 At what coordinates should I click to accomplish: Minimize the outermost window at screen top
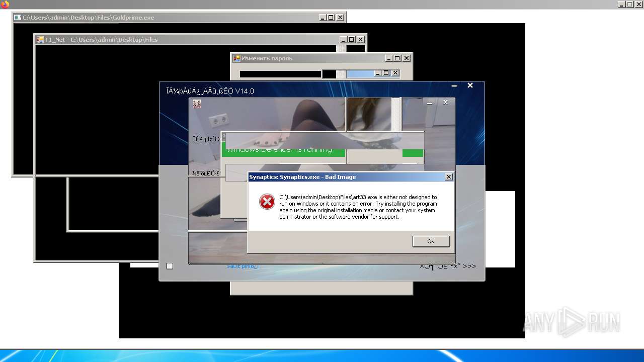pos(621,5)
